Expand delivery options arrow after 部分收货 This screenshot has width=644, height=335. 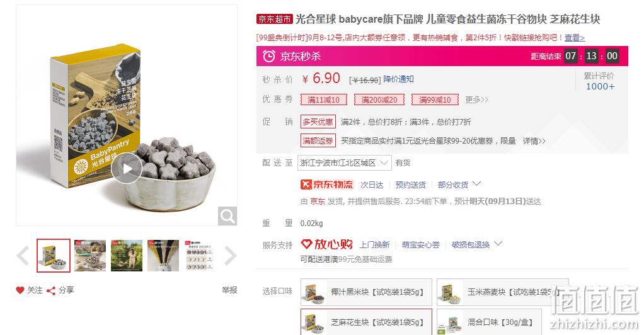pyautogui.click(x=476, y=183)
